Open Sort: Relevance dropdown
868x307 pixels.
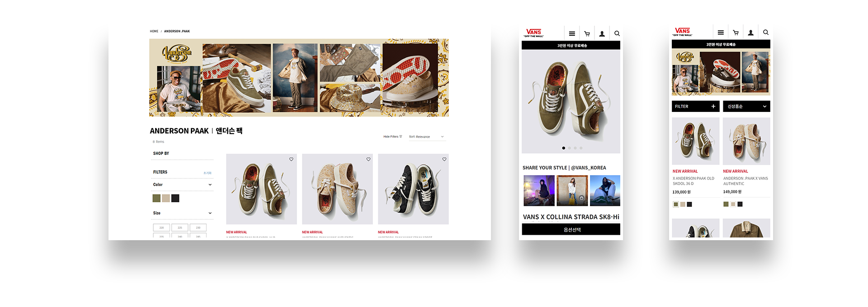click(x=427, y=136)
